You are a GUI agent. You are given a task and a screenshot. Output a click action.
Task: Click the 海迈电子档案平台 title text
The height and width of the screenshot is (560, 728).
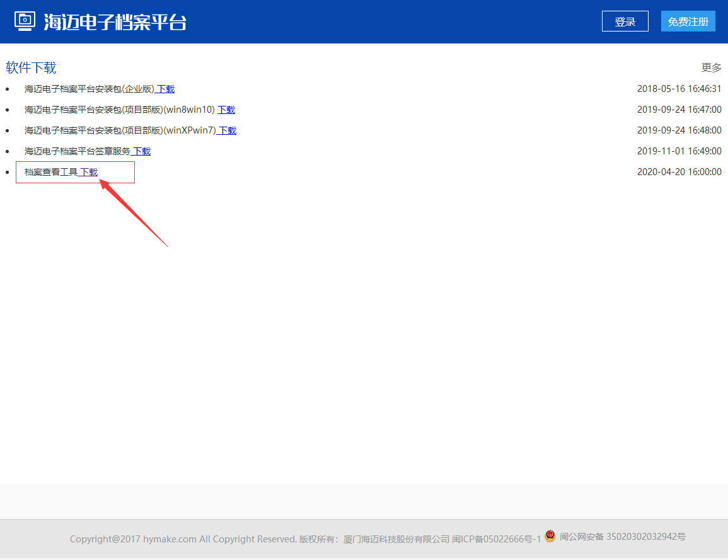115,22
